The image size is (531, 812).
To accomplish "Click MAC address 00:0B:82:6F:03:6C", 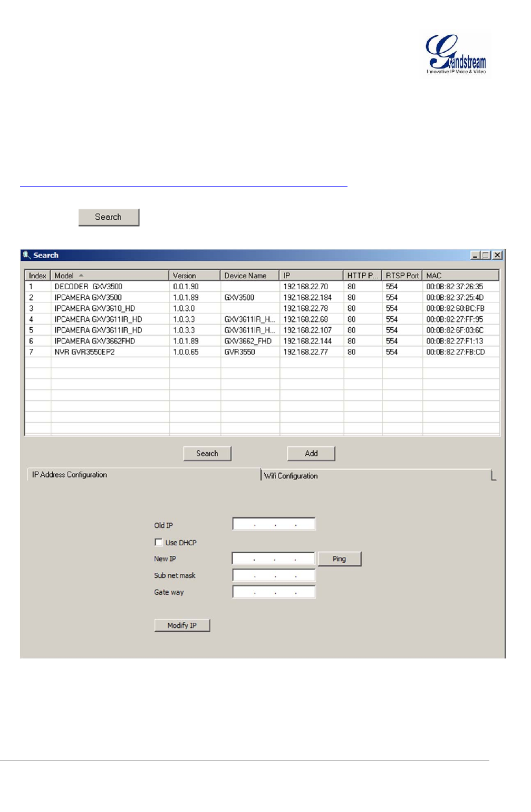I will point(455,330).
